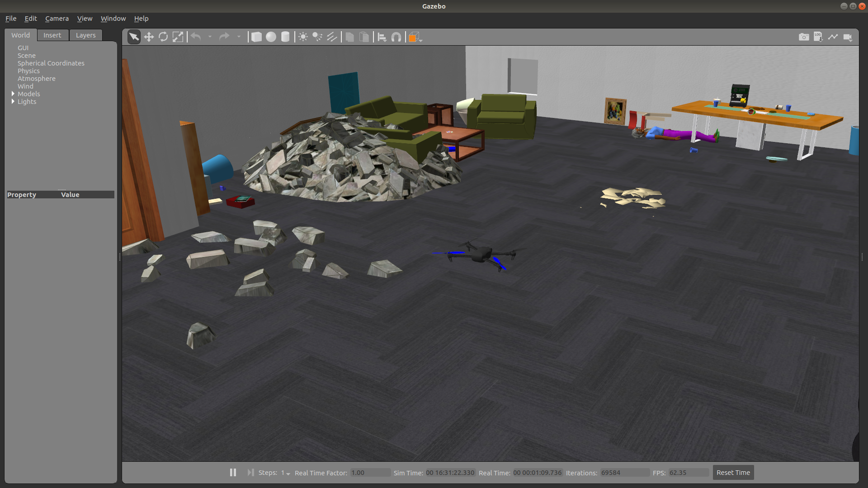The height and width of the screenshot is (488, 868).
Task: Toggle video recording icon
Action: click(x=848, y=37)
